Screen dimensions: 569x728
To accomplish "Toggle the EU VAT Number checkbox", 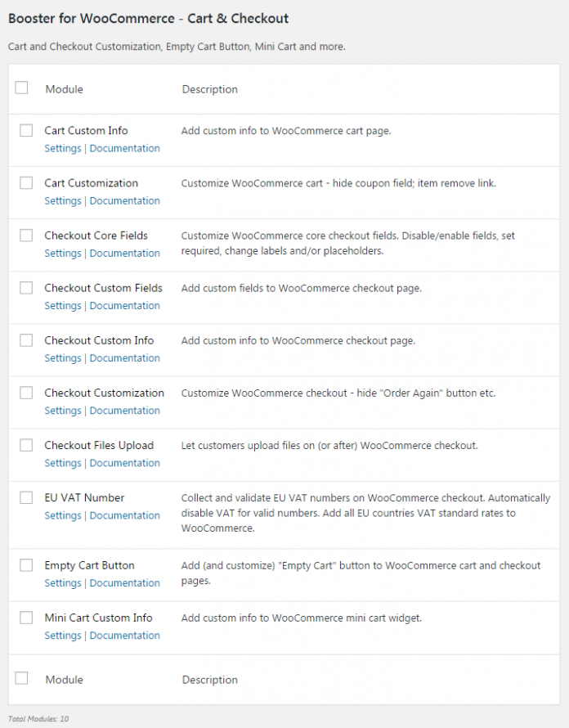I will pos(26,497).
